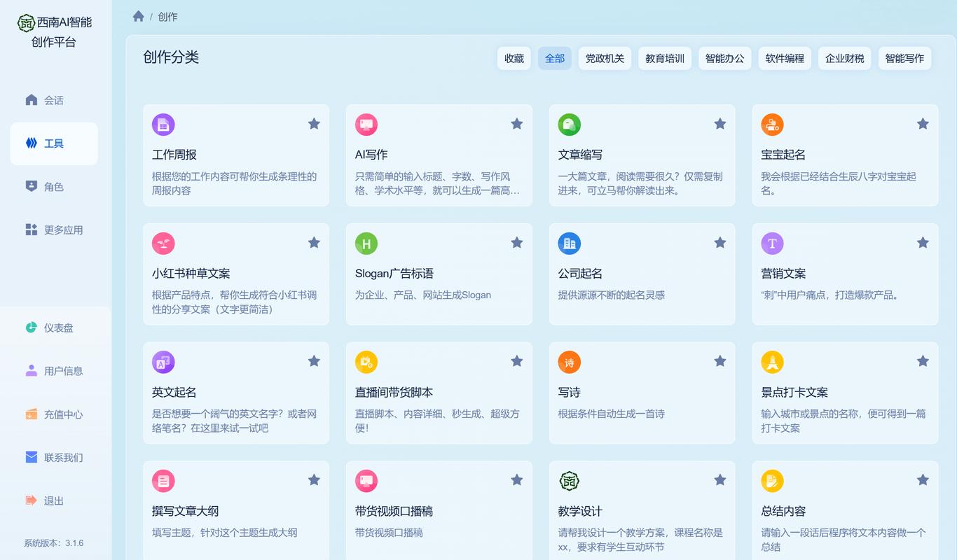This screenshot has height=560, width=957.
Task: Open the 工作周报 tool icon
Action: coord(163,125)
